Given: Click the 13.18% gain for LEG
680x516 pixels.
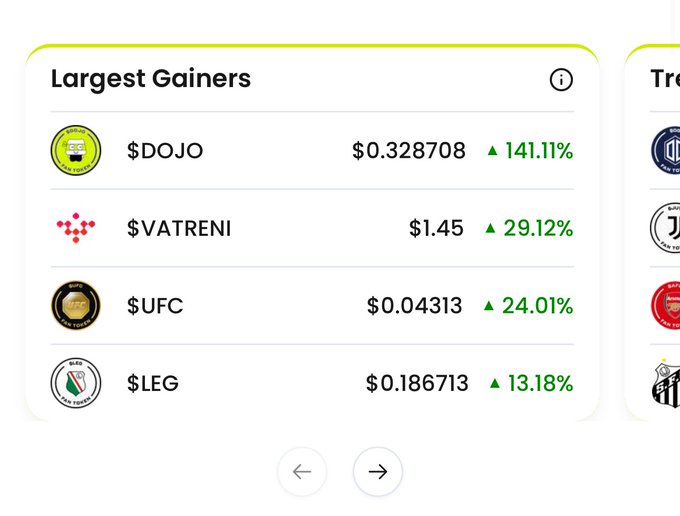Looking at the screenshot, I should 538,383.
